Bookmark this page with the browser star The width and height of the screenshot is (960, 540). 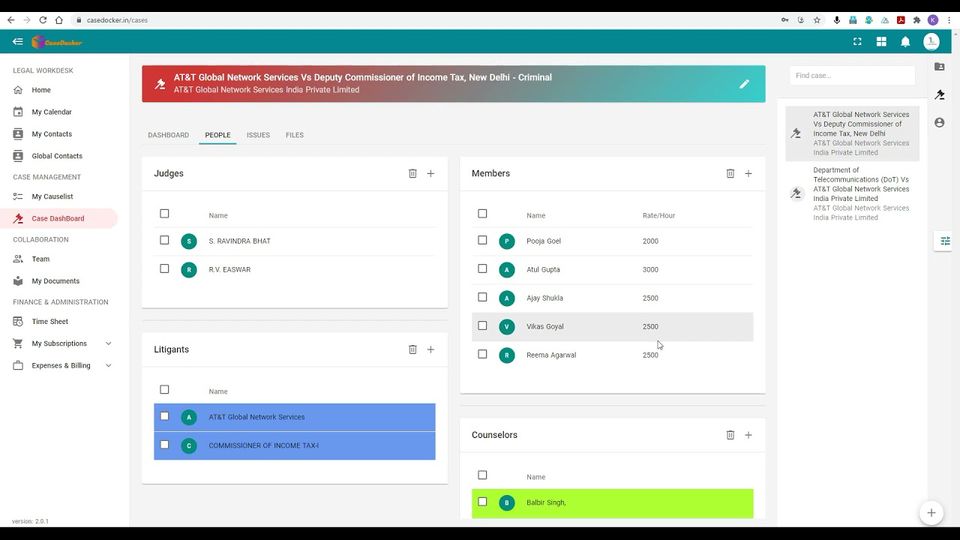tap(817, 20)
